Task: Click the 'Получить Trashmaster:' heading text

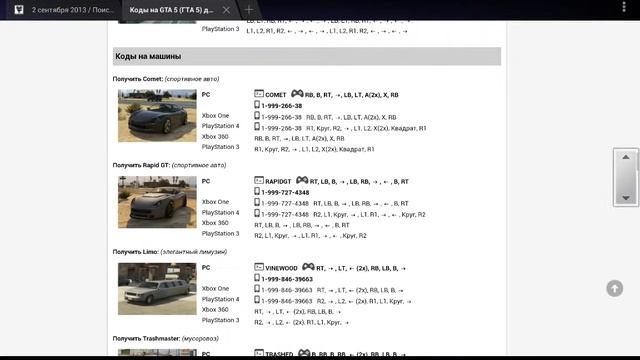Action: tap(146, 338)
